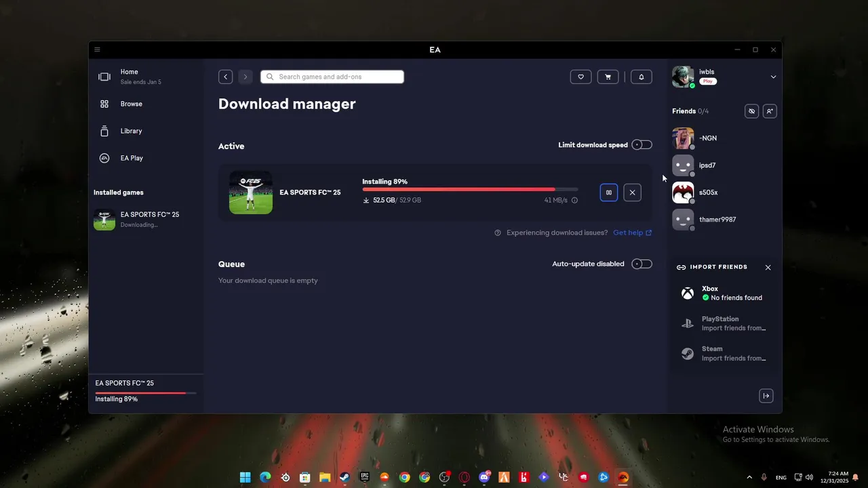Click the 52.5 GB / 52.9 GB size text
868x488 pixels.
pyautogui.click(x=397, y=201)
